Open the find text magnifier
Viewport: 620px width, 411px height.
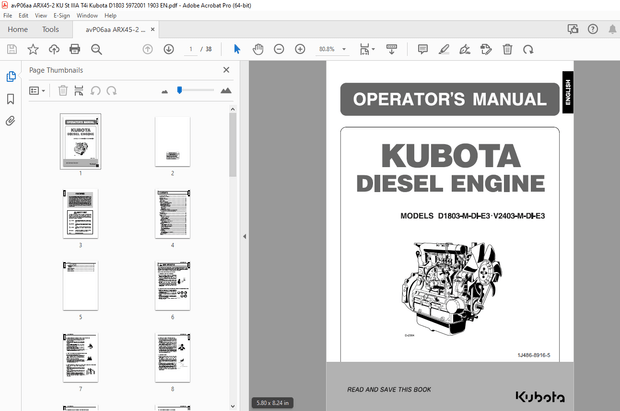[x=96, y=49]
